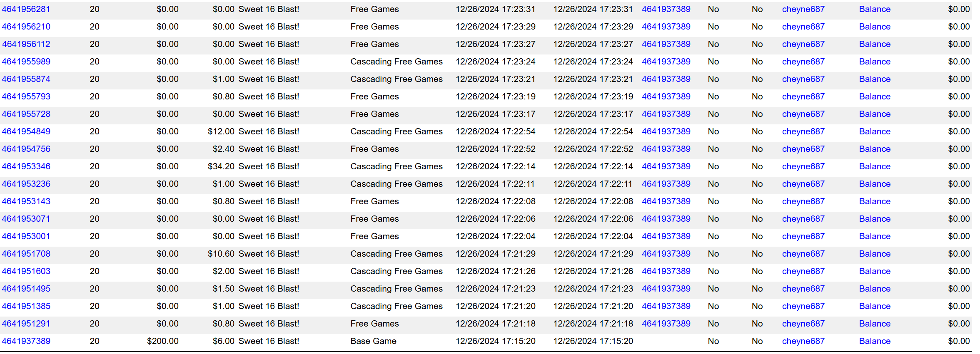Open transaction ID 4641951708

(x=26, y=254)
